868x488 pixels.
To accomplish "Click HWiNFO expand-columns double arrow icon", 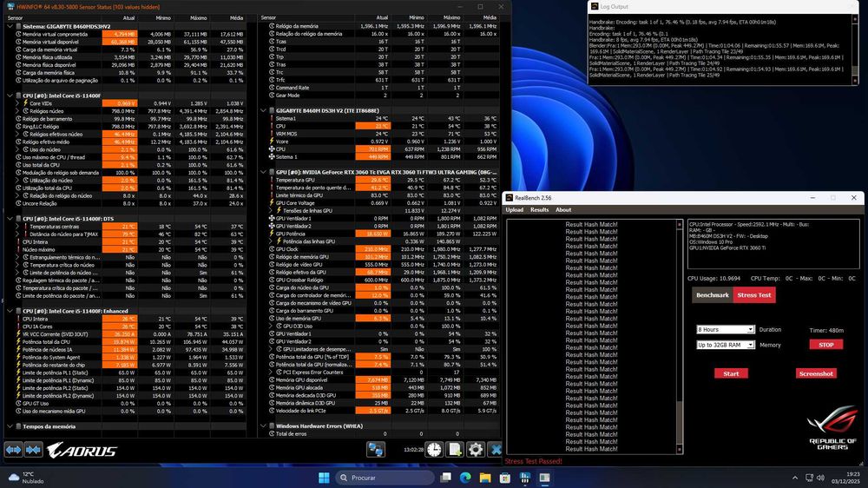I will (x=13, y=450).
